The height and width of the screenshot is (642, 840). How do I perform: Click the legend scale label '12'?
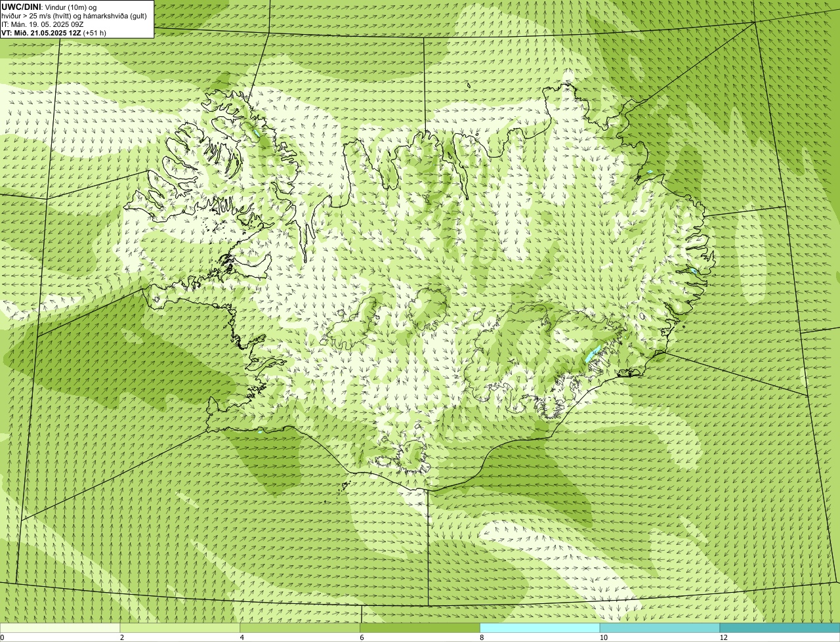[723, 637]
